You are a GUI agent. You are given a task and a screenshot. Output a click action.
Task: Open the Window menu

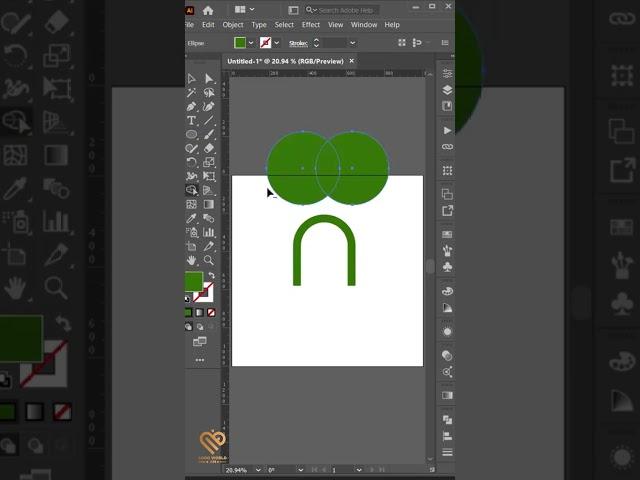pyautogui.click(x=364, y=25)
